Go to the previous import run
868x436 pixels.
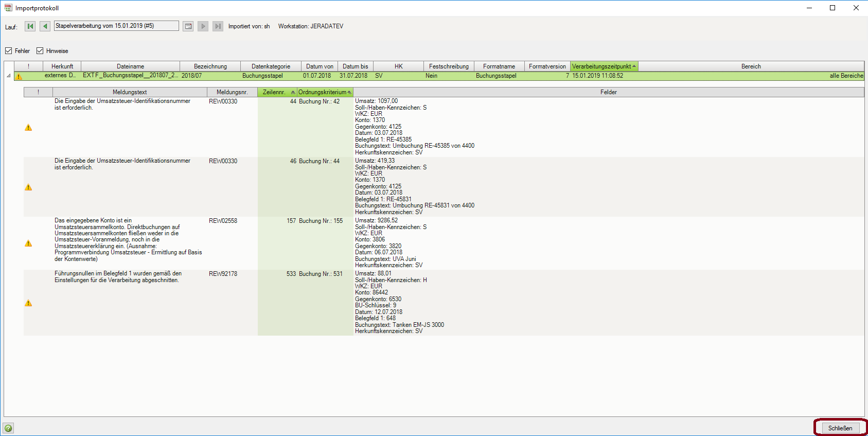[x=45, y=26]
